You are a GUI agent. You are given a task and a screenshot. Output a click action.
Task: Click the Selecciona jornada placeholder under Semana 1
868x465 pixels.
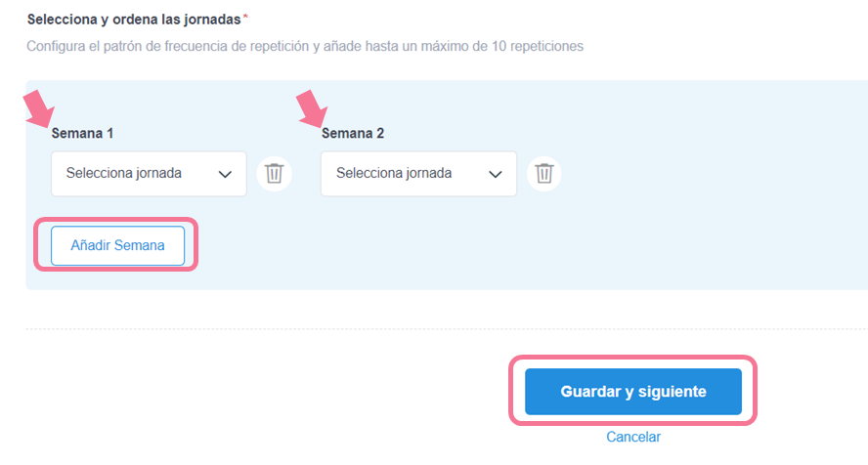(x=124, y=173)
